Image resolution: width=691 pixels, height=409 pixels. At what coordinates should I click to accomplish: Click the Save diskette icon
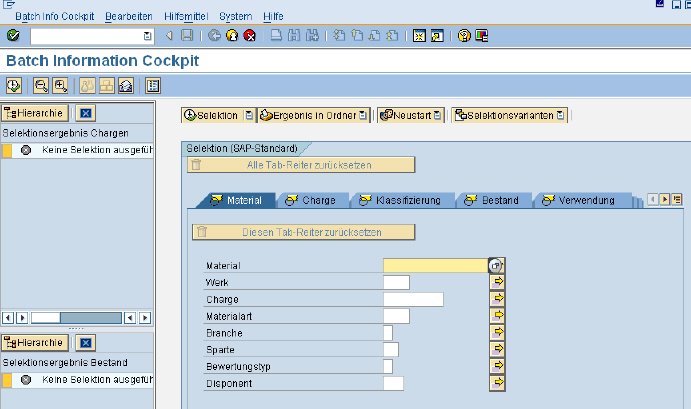click(187, 35)
